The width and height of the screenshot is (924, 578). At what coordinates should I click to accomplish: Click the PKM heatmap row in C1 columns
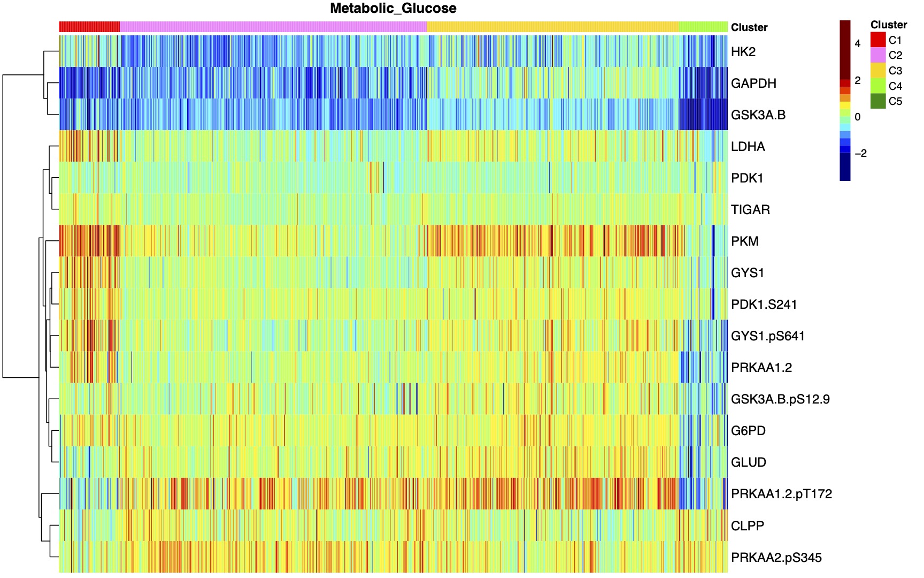(89, 241)
